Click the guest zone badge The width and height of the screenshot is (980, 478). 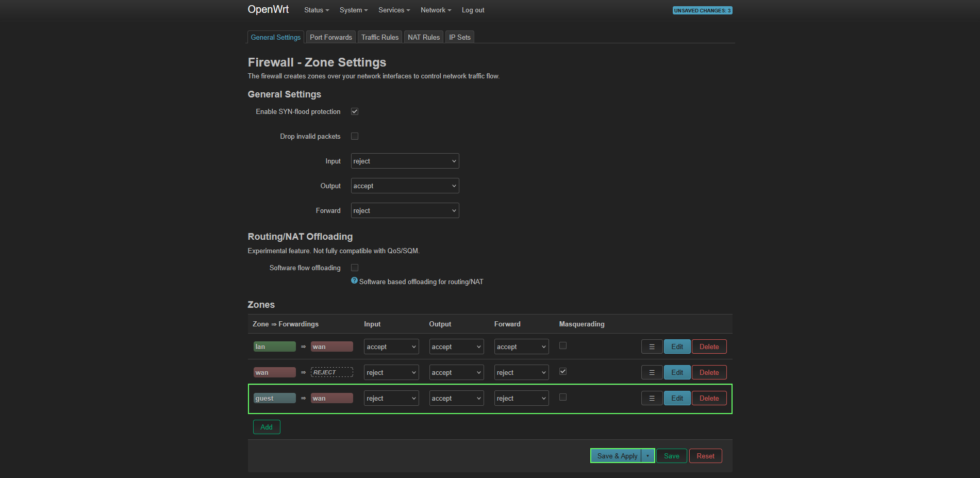pos(275,398)
